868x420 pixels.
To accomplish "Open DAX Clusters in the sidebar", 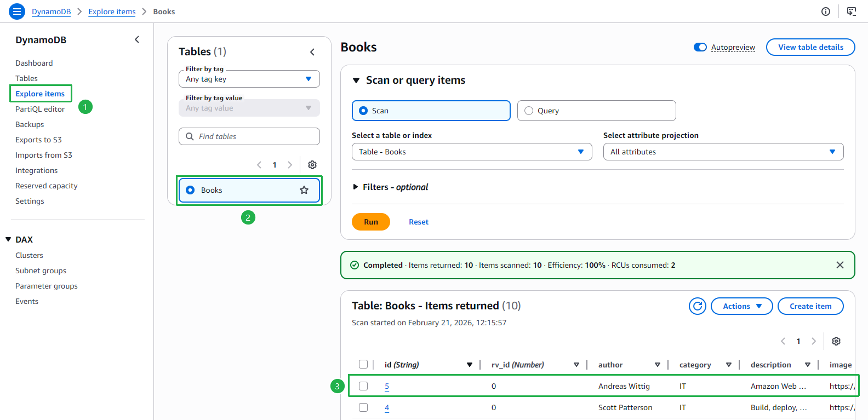I will 29,255.
